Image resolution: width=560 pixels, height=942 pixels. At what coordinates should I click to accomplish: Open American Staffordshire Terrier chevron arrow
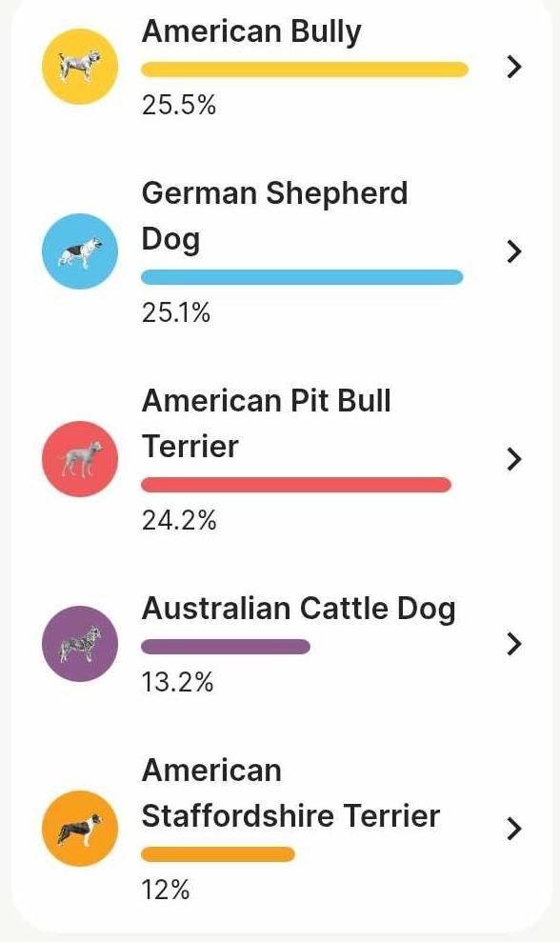pyautogui.click(x=513, y=829)
